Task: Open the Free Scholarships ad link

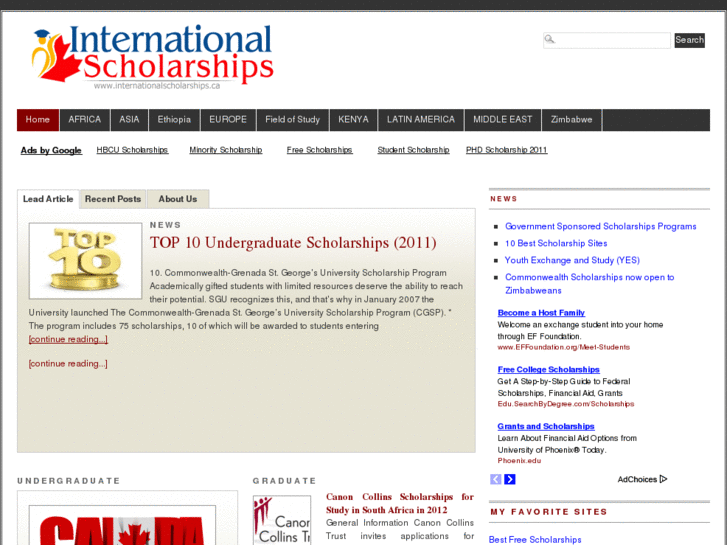Action: coord(319,150)
